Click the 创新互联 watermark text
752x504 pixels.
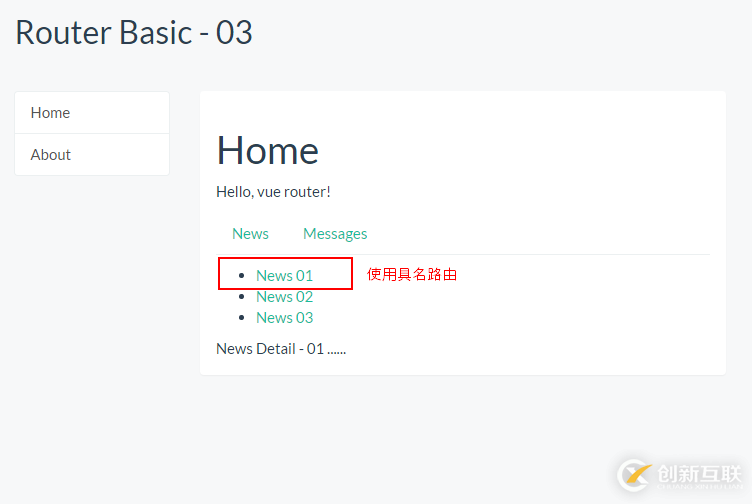(x=701, y=473)
